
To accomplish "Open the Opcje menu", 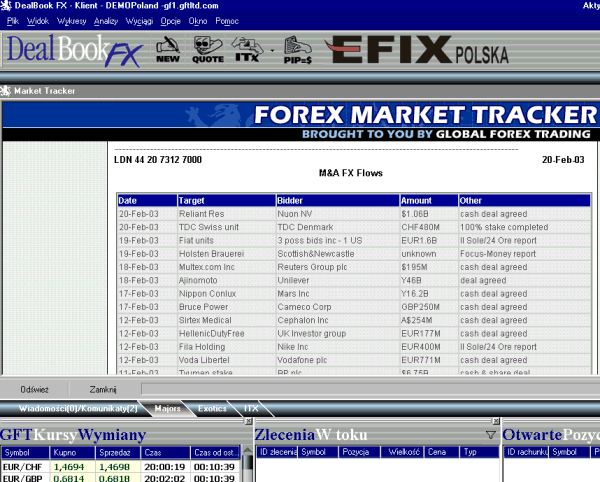I will (x=170, y=21).
